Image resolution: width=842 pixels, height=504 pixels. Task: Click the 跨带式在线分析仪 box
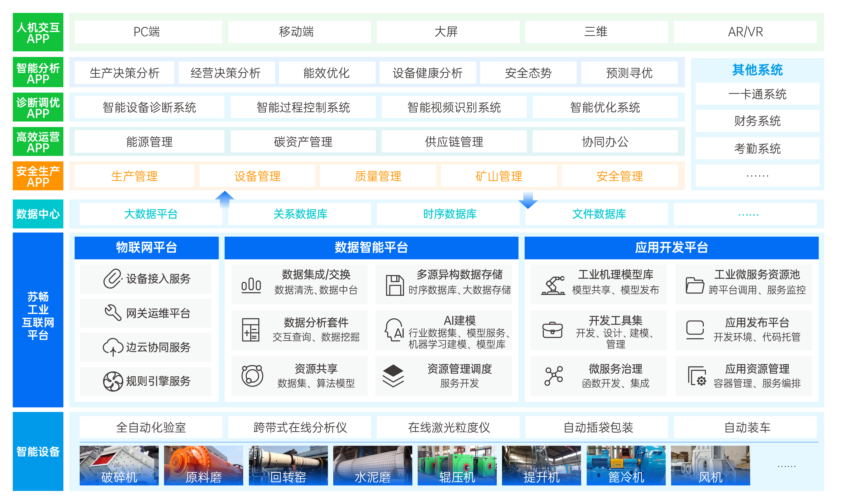pyautogui.click(x=299, y=427)
